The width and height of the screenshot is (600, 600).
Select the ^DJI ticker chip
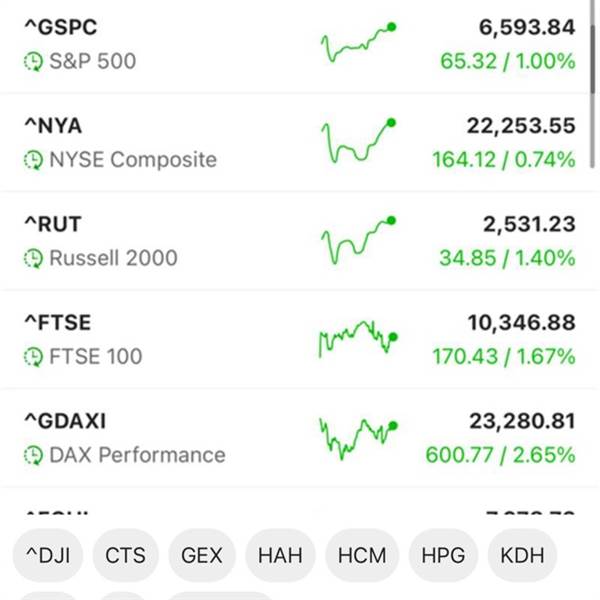point(46,556)
